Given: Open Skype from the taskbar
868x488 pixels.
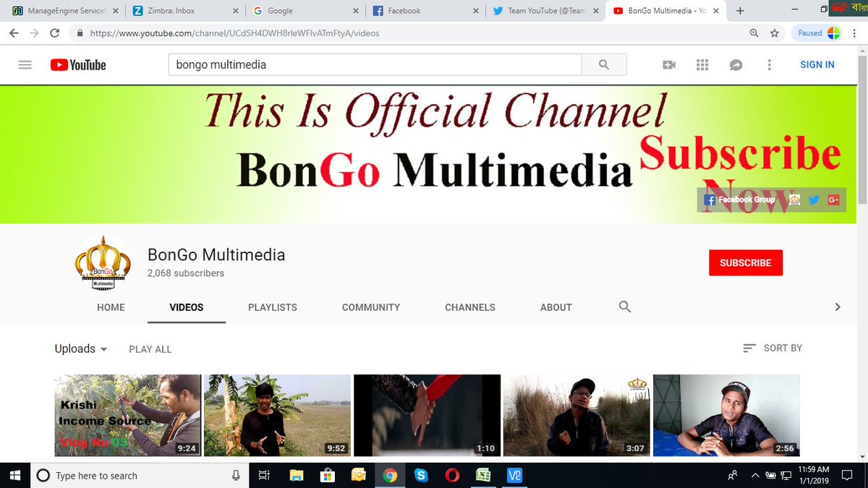Looking at the screenshot, I should point(421,475).
